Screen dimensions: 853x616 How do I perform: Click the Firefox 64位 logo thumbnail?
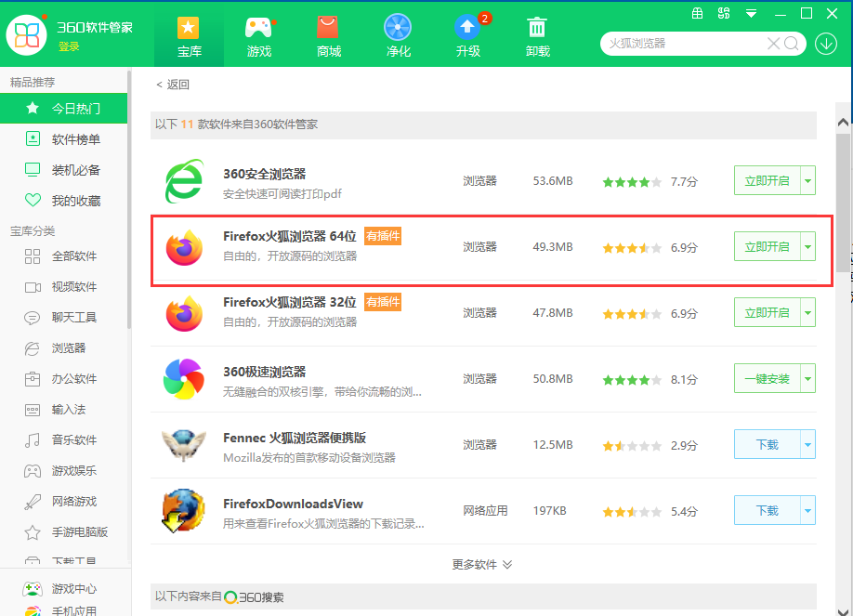(184, 247)
